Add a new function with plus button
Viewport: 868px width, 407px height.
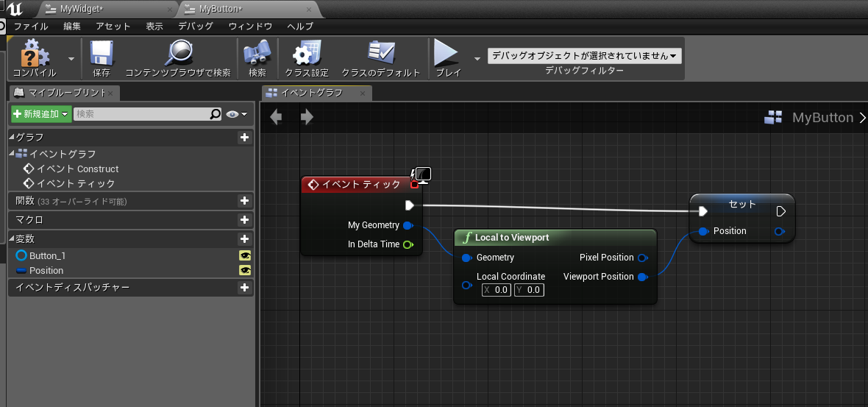click(x=245, y=201)
